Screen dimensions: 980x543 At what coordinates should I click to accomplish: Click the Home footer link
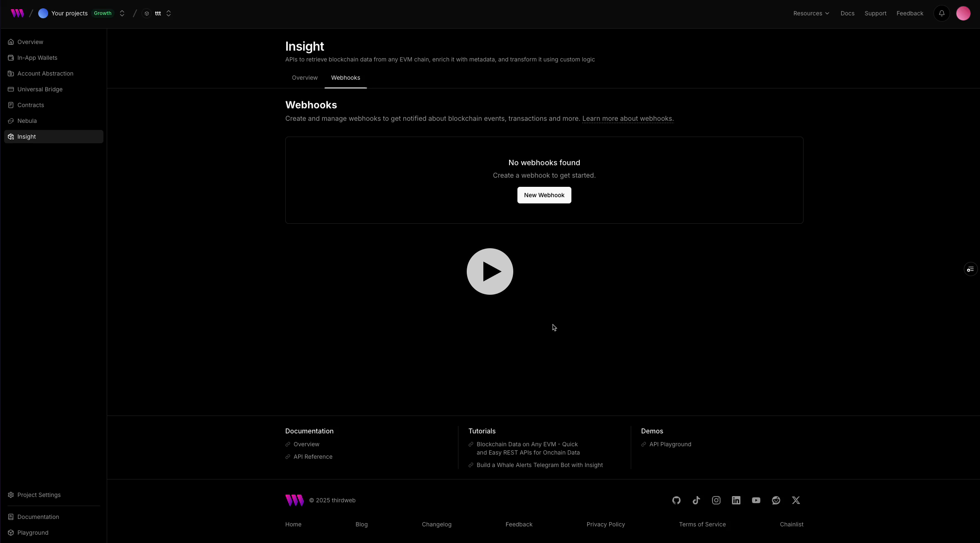point(293,524)
